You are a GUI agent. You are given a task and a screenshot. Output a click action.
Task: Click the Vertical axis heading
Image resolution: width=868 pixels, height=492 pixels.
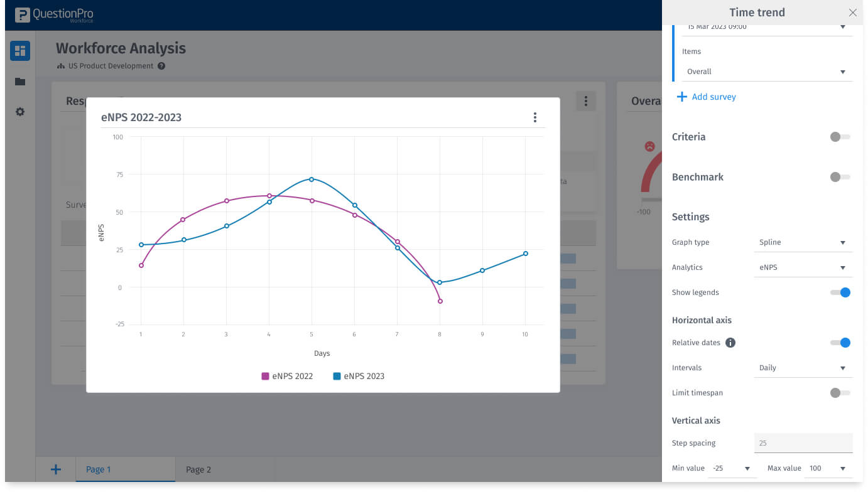tap(696, 420)
